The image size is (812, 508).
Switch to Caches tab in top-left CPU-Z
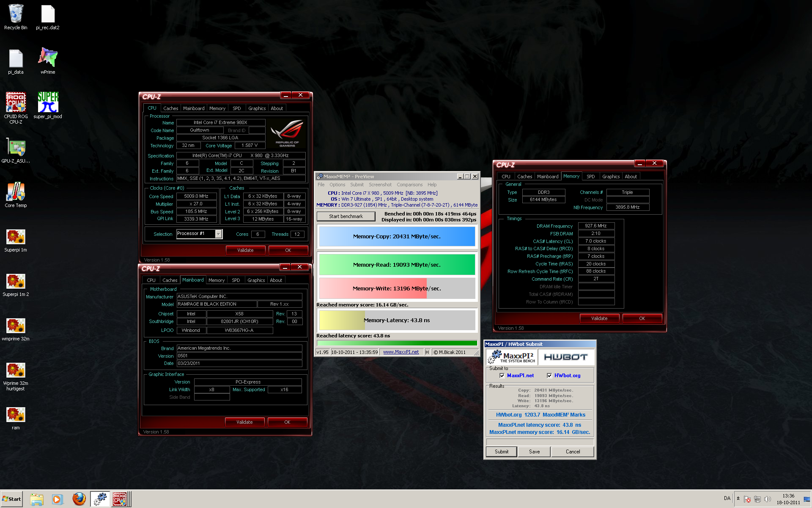tap(170, 108)
